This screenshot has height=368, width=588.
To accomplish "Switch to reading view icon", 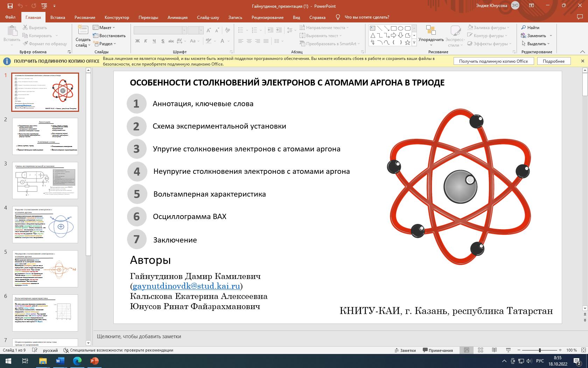I will click(x=494, y=350).
